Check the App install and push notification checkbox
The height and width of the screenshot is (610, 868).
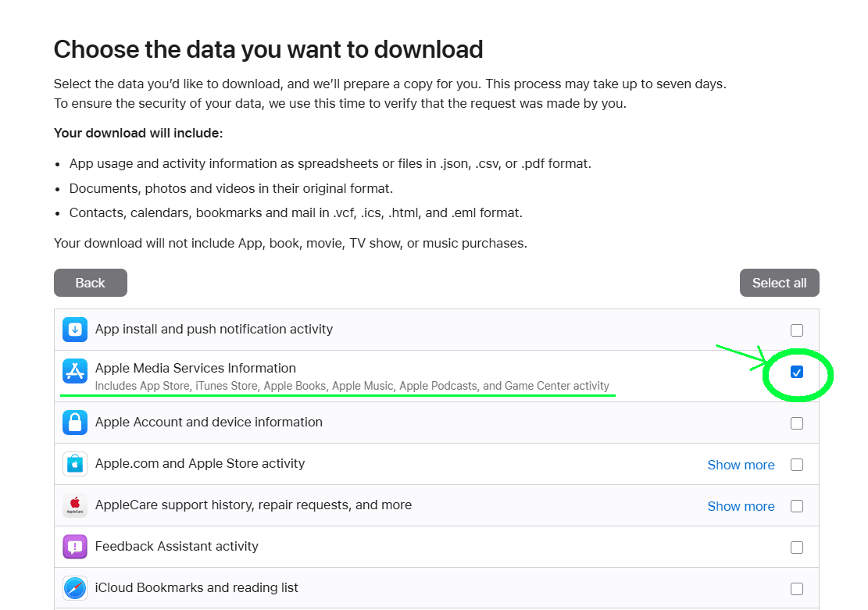797,330
